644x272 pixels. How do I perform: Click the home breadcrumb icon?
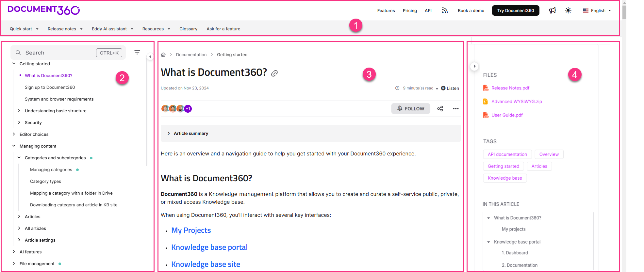coord(163,55)
